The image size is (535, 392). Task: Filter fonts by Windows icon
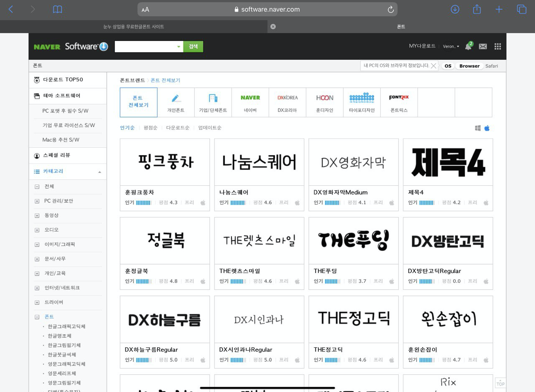point(478,128)
